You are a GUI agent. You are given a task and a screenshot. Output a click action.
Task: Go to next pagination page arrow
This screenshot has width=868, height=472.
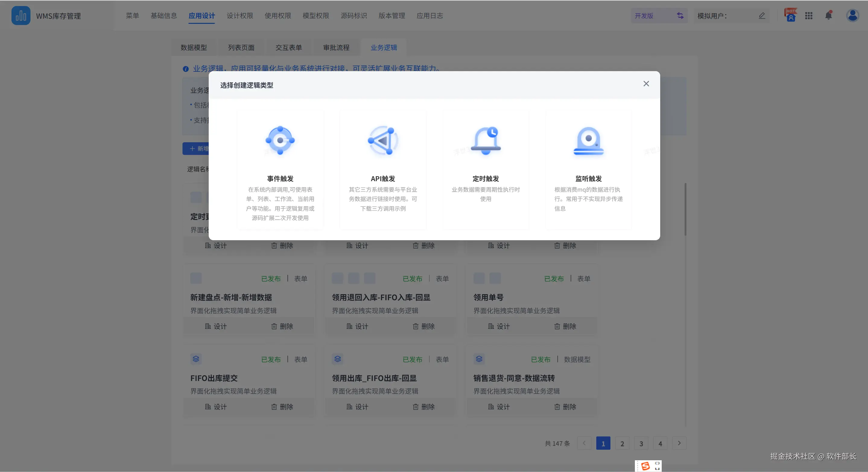pos(679,443)
